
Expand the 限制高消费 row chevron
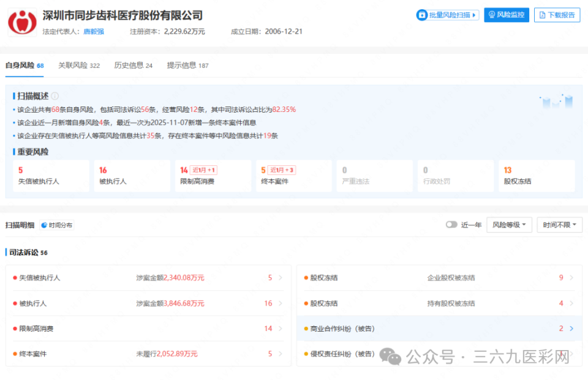(280, 328)
